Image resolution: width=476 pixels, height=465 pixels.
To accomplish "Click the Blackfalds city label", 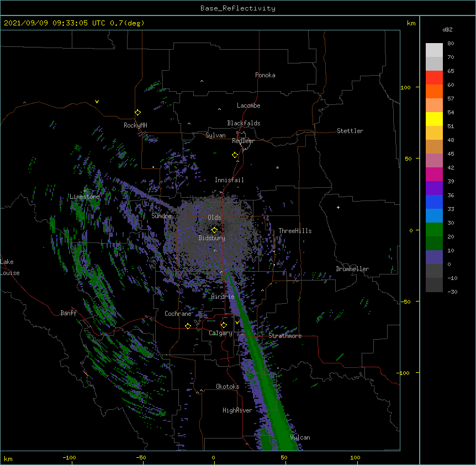I will [x=244, y=123].
